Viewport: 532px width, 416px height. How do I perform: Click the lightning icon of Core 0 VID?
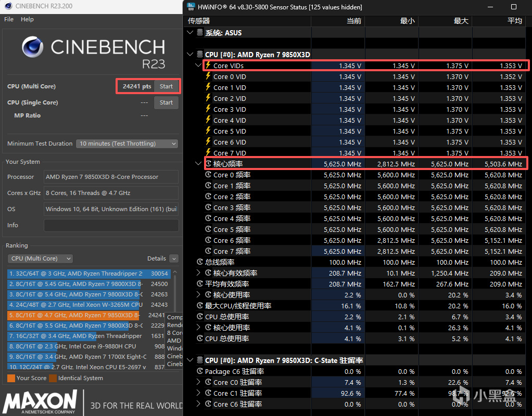(x=208, y=76)
